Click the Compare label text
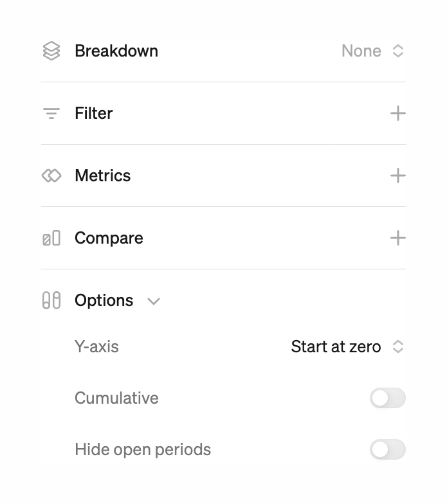 pos(109,239)
